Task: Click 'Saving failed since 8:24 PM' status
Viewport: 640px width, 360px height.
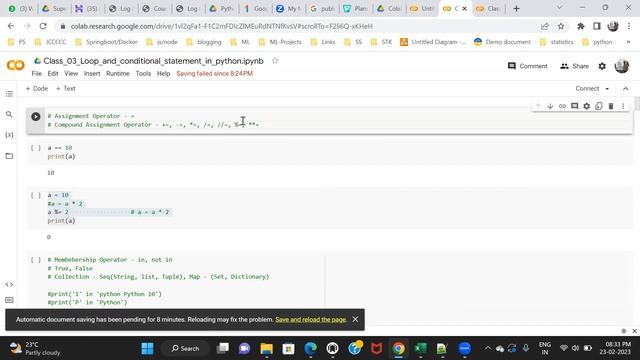Action: (x=215, y=73)
